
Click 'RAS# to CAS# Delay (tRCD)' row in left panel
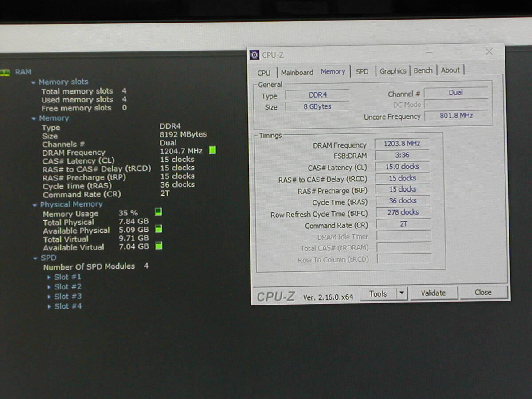tap(118, 168)
